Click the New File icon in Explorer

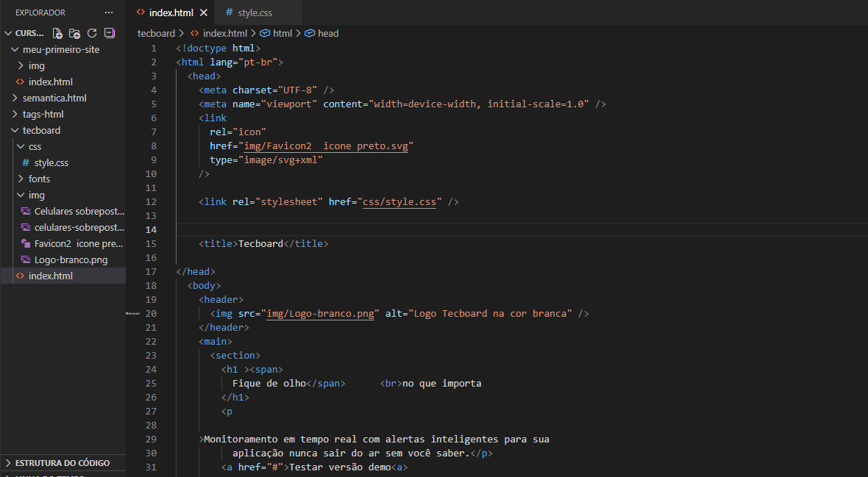pyautogui.click(x=57, y=33)
